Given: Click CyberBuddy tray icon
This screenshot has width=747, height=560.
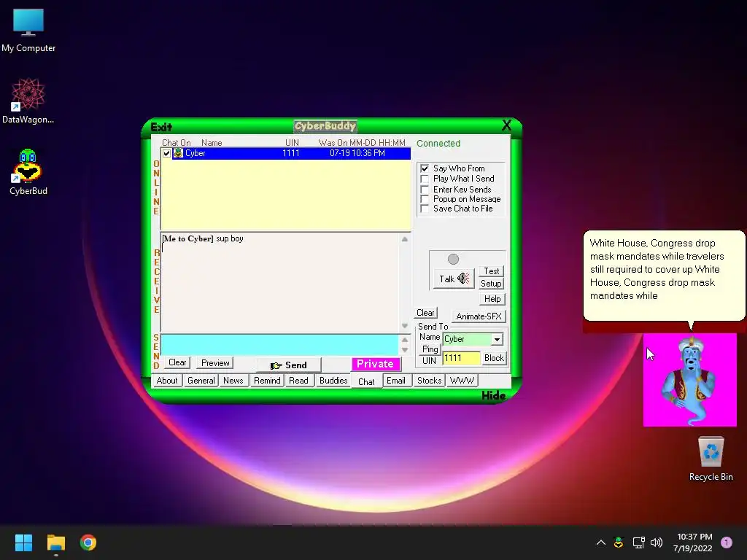Looking at the screenshot, I should (x=619, y=542).
